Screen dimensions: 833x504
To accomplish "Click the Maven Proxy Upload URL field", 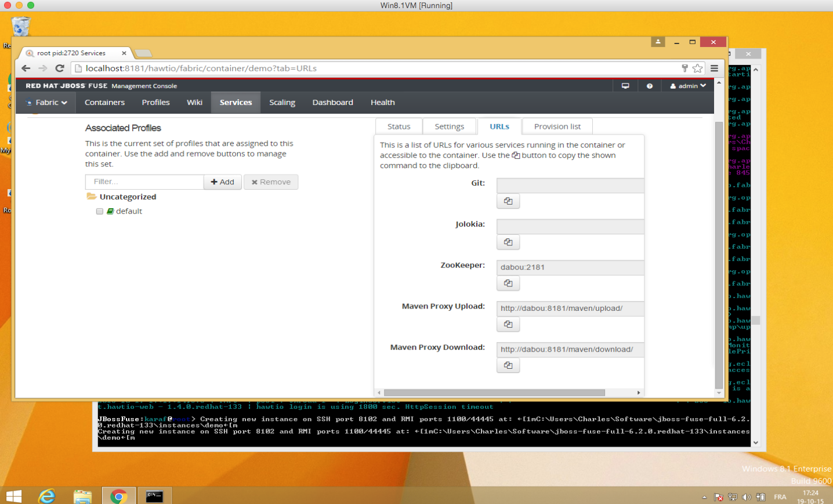I will pos(570,309).
